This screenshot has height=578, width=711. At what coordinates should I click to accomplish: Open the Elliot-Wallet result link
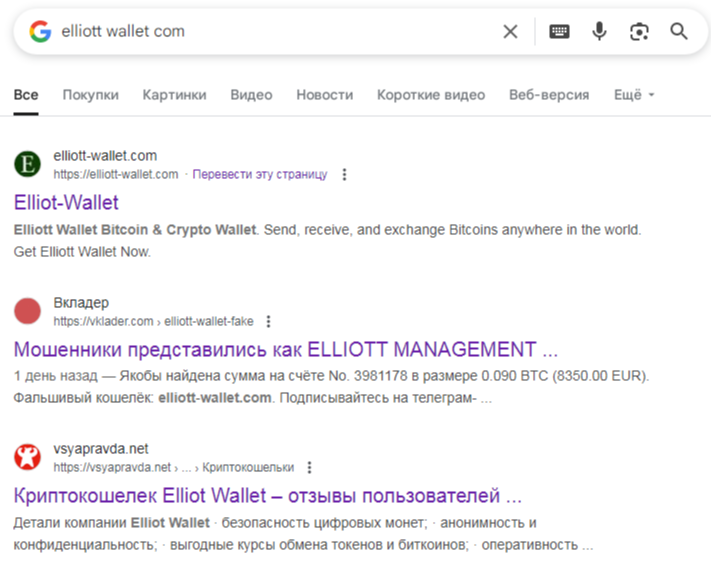(x=66, y=202)
